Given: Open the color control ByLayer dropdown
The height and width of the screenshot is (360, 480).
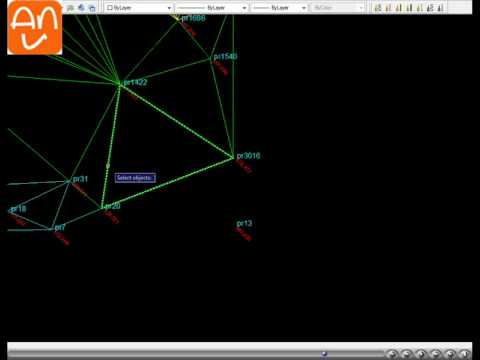Looking at the screenshot, I should pos(139,7).
